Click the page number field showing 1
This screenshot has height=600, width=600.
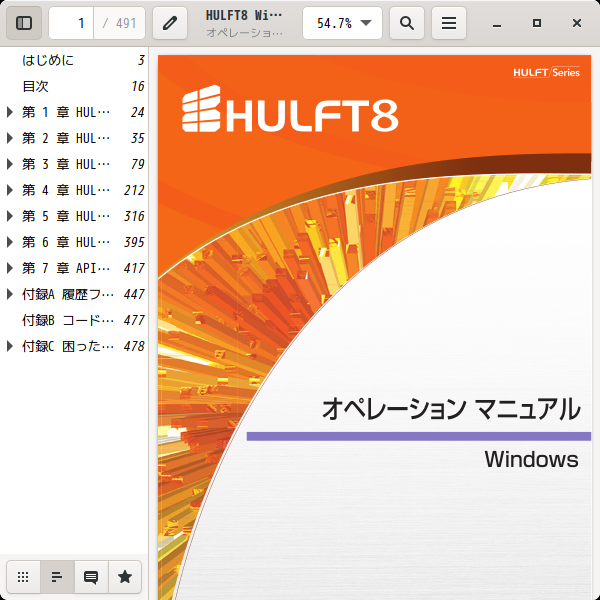tap(71, 23)
